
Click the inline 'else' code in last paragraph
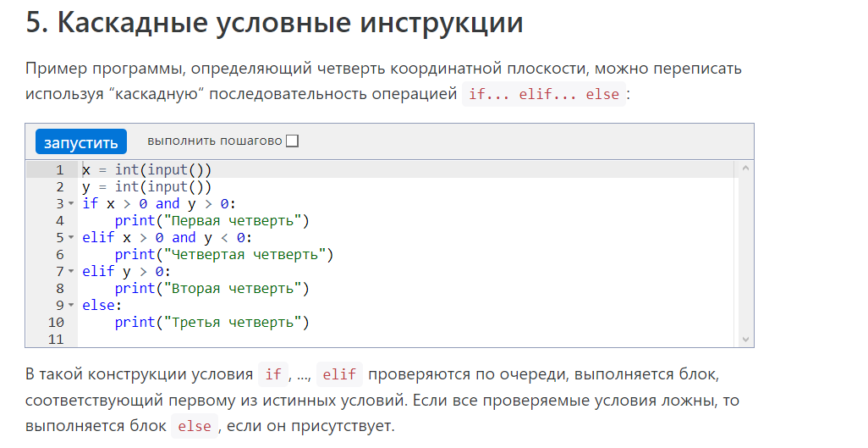pos(195,426)
